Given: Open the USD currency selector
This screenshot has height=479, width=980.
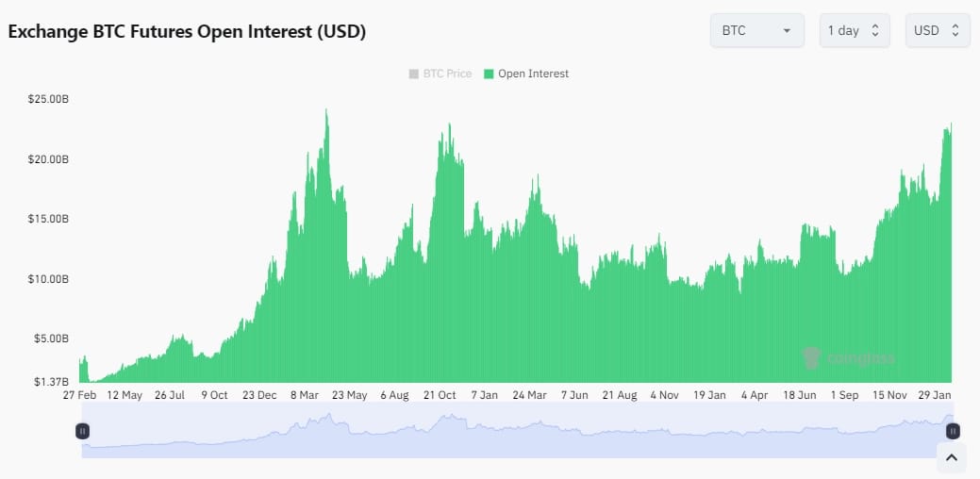Looking at the screenshot, I should click(x=937, y=30).
